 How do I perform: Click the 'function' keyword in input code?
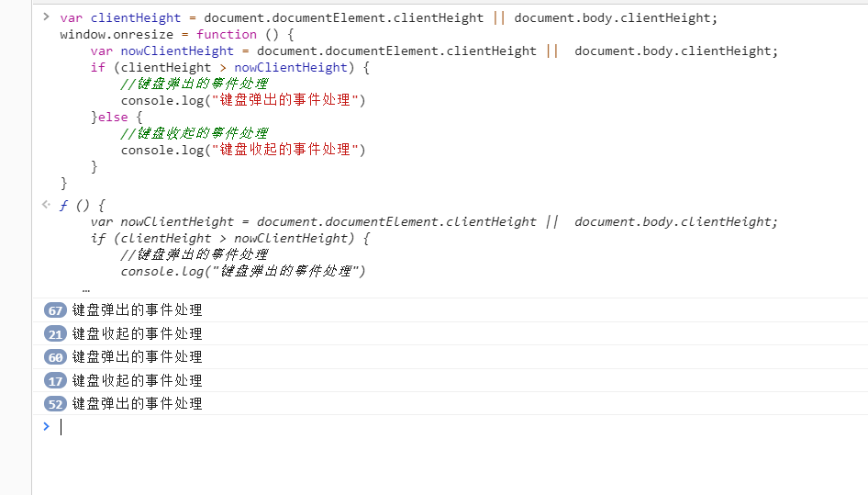click(227, 34)
